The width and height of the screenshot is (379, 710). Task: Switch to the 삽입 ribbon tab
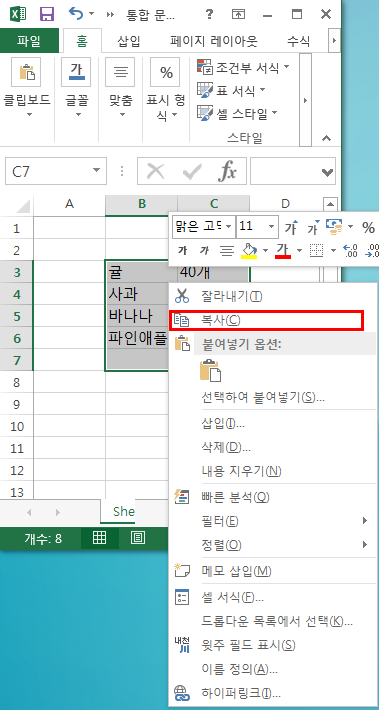pyautogui.click(x=129, y=42)
